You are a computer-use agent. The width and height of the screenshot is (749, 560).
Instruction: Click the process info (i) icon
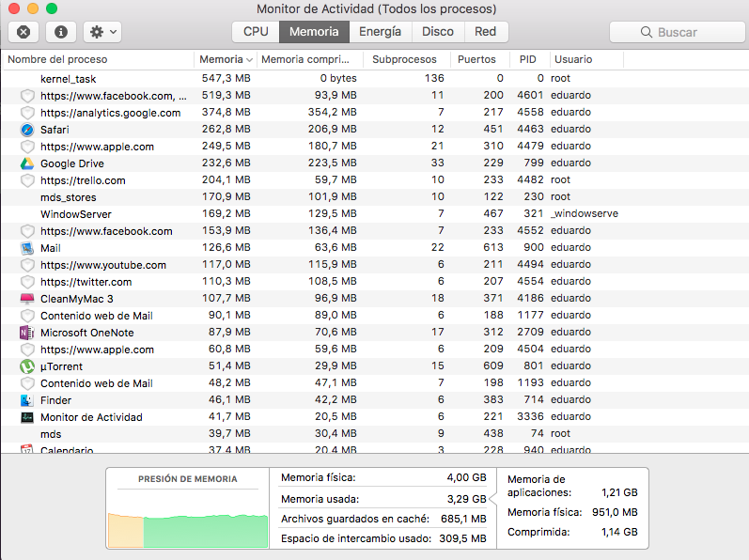(x=61, y=32)
